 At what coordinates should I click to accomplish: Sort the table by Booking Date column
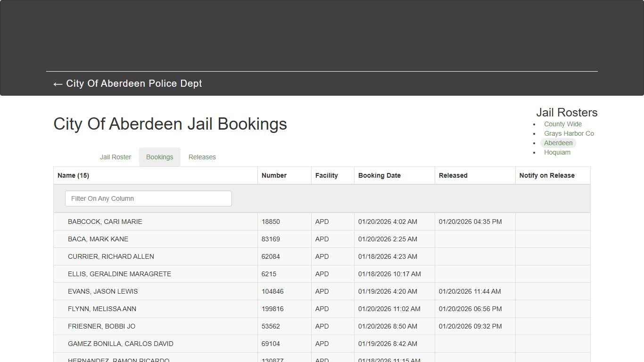pos(379,175)
